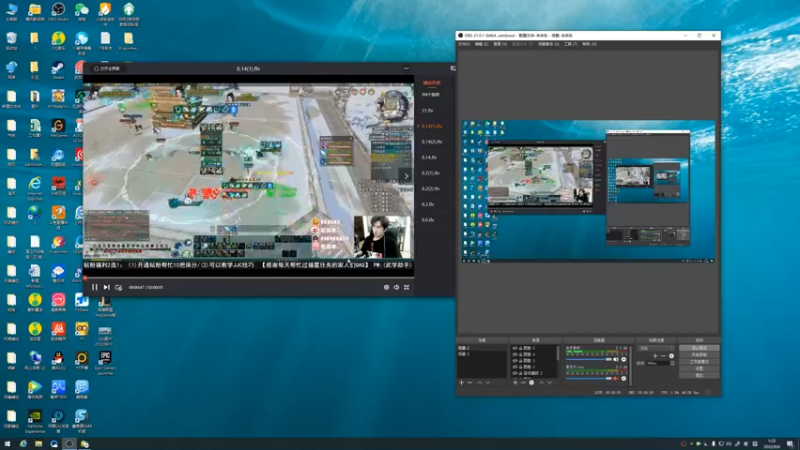Image resolution: width=800 pixels, height=450 pixels.
Task: Open gear menu of second mixer channel
Action: pyautogui.click(x=623, y=379)
